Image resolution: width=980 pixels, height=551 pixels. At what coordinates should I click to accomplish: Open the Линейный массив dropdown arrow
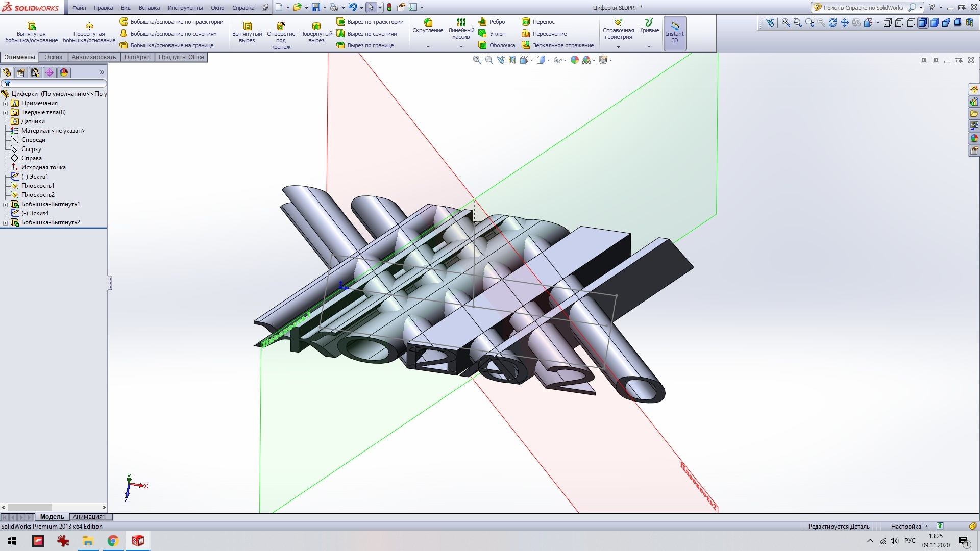click(x=461, y=47)
